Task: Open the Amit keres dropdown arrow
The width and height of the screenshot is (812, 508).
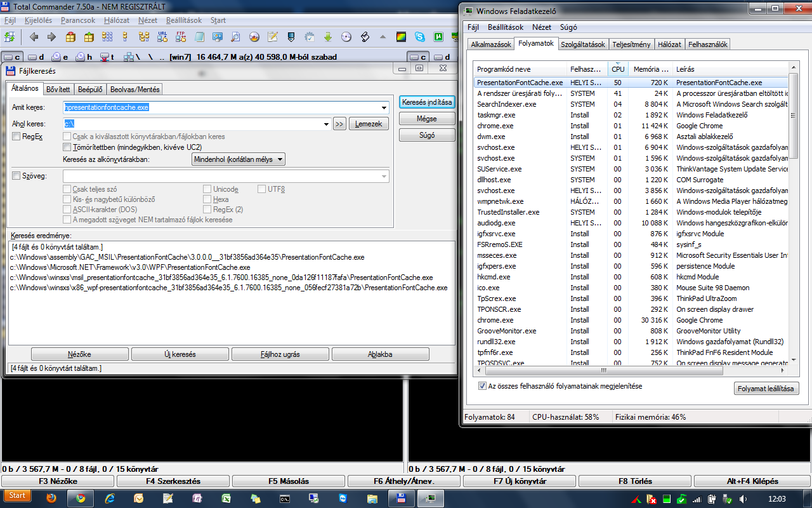Action: pos(384,108)
